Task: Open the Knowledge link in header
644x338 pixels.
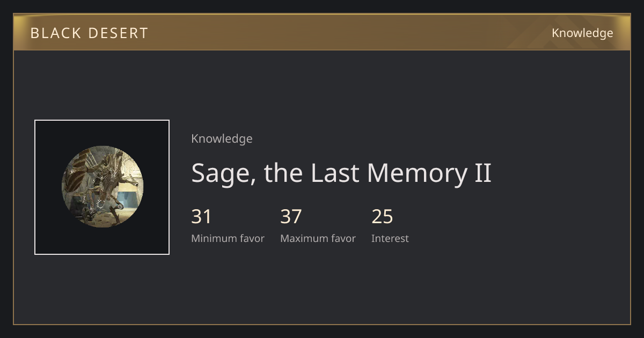Action: (582, 33)
